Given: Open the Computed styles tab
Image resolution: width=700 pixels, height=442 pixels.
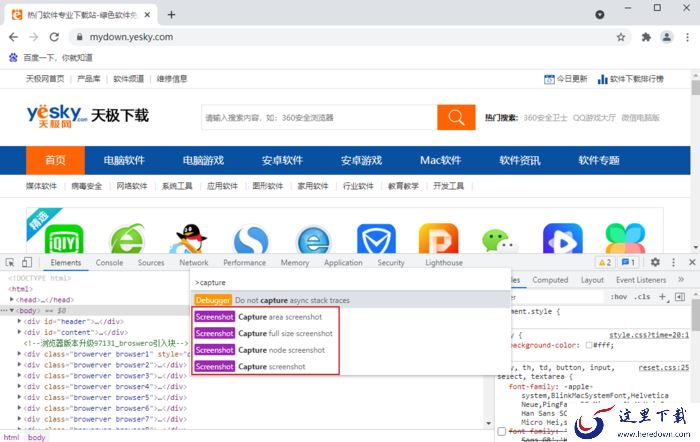Looking at the screenshot, I should (x=550, y=280).
